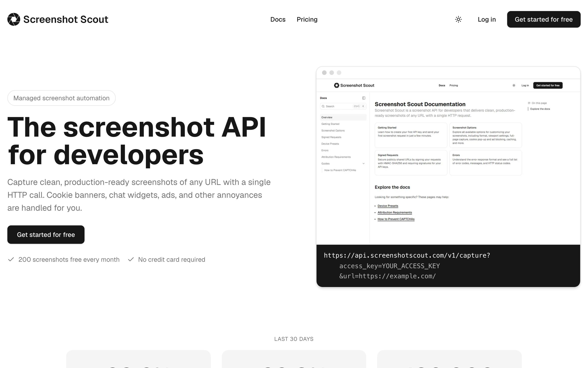Screen dimensions: 588x368
Task: Click the &url=https://example.com/ line
Action: click(x=387, y=276)
